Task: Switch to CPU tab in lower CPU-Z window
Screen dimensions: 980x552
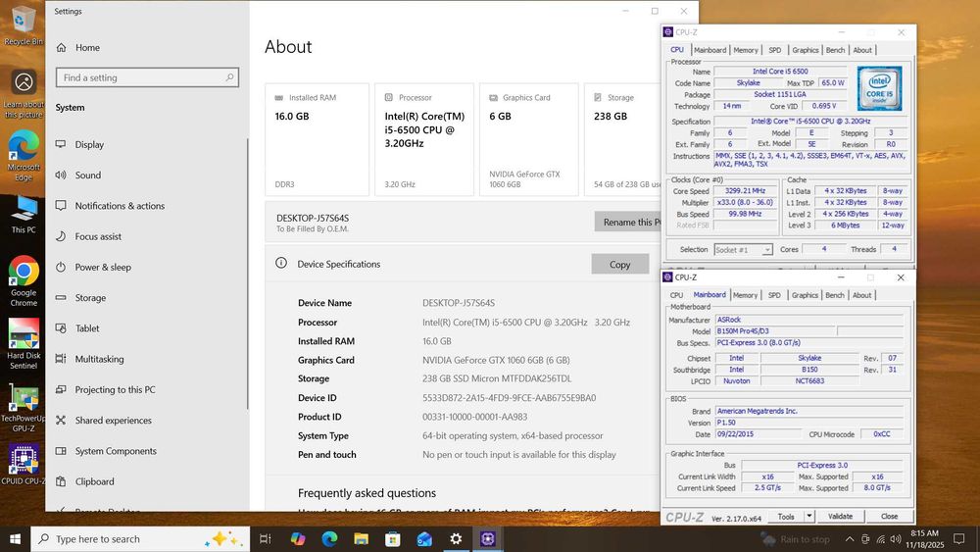Action: tap(677, 295)
